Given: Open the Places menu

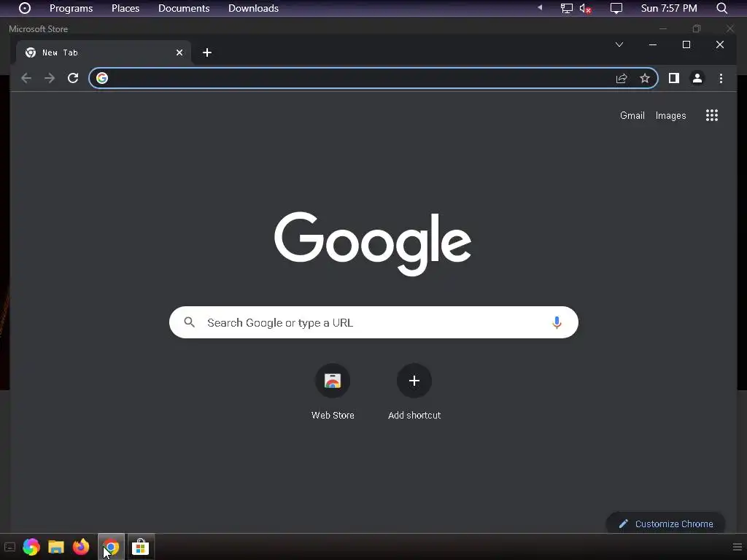Looking at the screenshot, I should pyautogui.click(x=125, y=8).
